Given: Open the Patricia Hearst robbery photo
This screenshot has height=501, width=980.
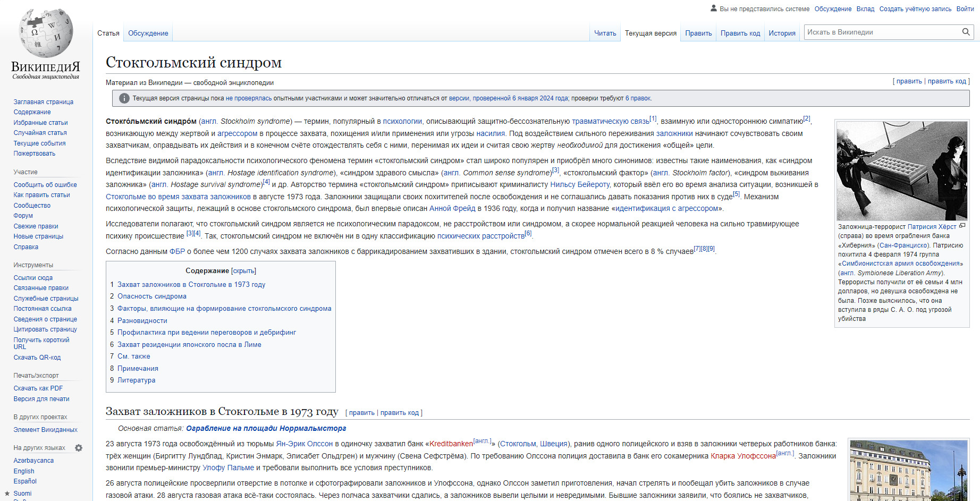Looking at the screenshot, I should point(901,171).
